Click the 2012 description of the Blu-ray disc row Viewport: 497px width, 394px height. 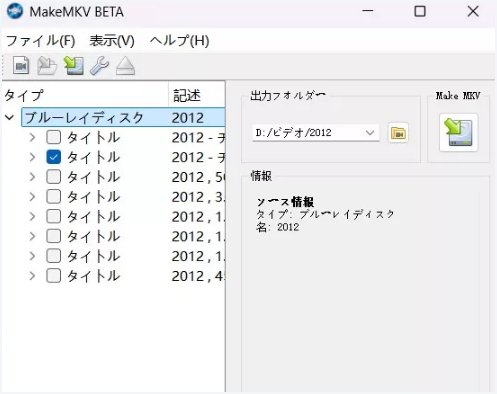tap(188, 118)
